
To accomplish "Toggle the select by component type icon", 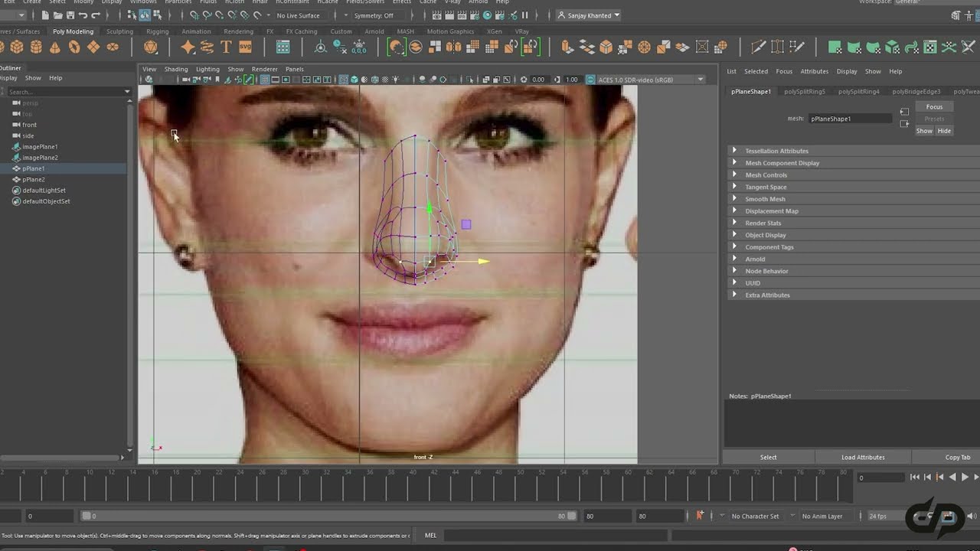I will pyautogui.click(x=157, y=15).
